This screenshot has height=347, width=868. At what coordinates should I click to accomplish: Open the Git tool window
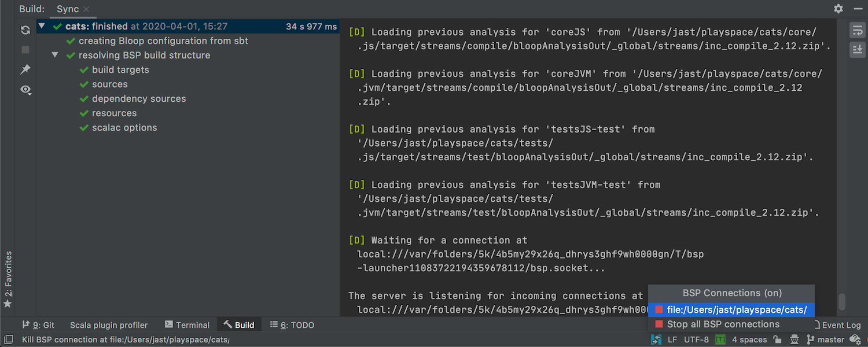[38, 325]
